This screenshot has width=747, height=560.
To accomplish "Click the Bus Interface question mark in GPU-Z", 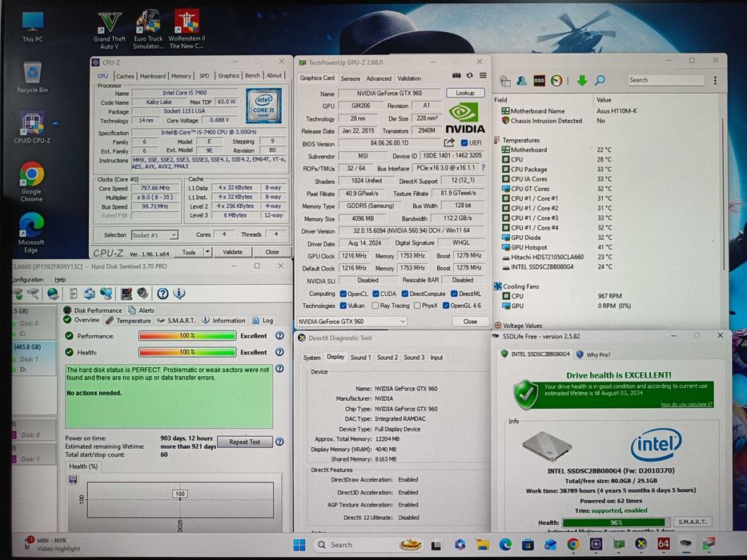I will pyautogui.click(x=483, y=168).
